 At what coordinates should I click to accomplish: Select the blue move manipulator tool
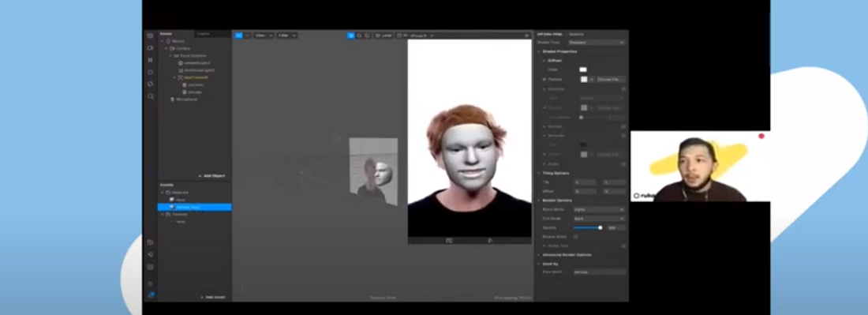coord(351,36)
